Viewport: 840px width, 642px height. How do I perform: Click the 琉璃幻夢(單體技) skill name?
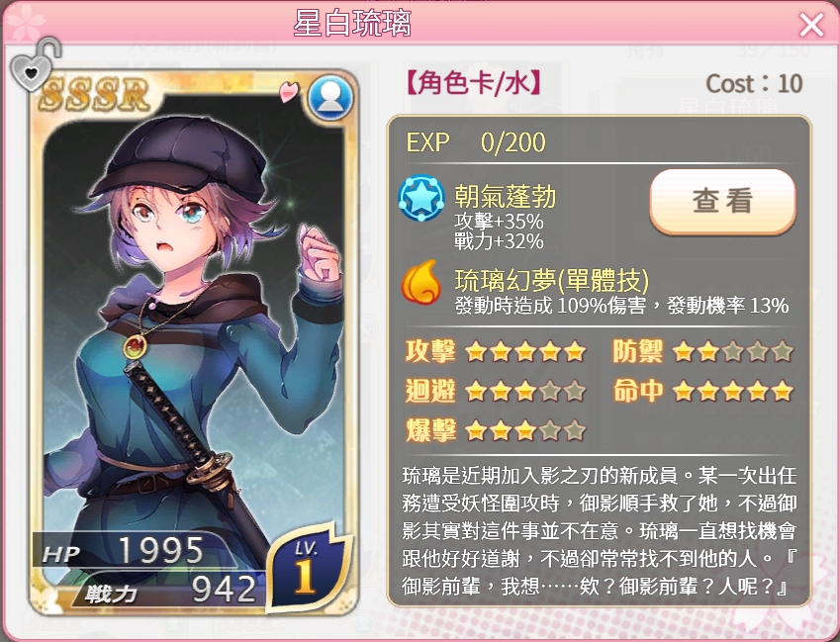[552, 280]
